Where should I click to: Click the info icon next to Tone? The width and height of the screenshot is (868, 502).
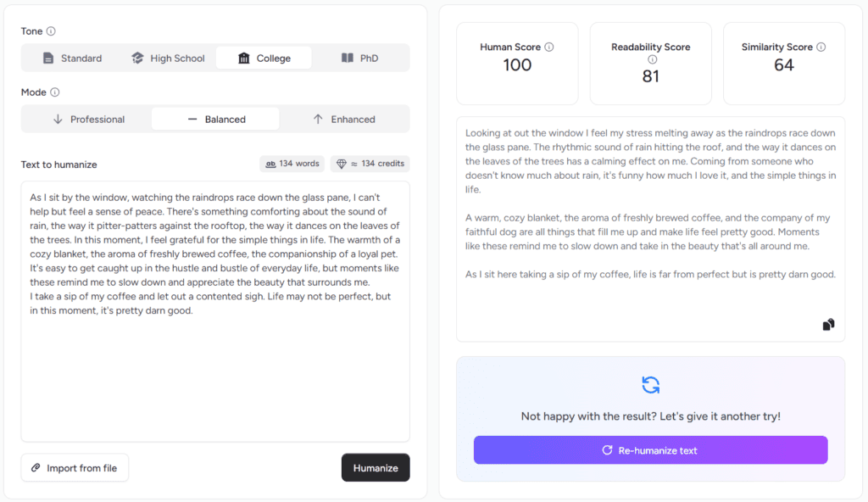(51, 31)
